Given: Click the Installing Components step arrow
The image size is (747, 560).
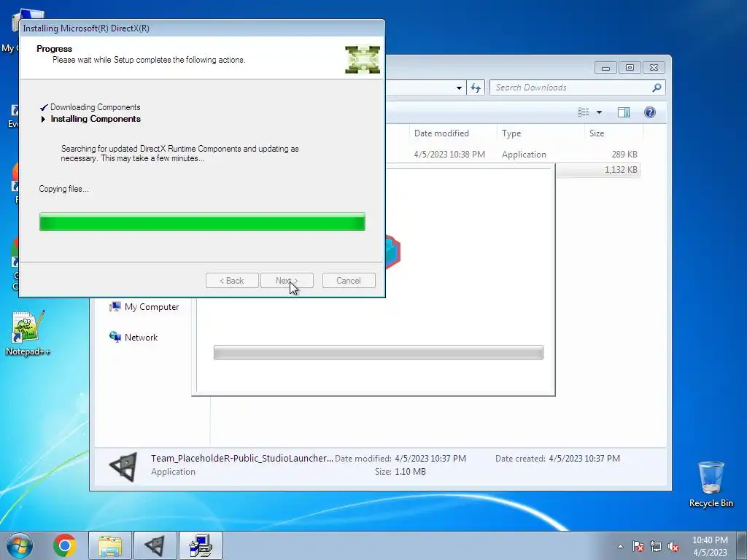Looking at the screenshot, I should point(43,119).
